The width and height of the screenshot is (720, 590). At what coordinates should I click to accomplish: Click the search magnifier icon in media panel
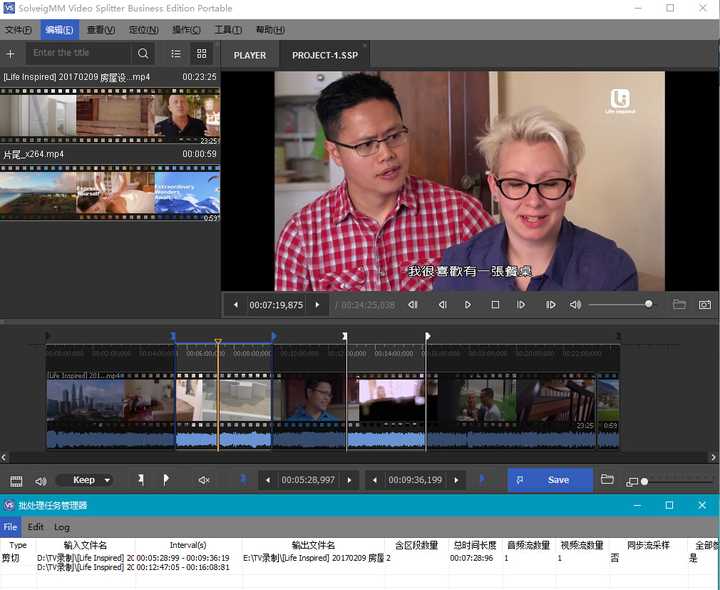[144, 54]
